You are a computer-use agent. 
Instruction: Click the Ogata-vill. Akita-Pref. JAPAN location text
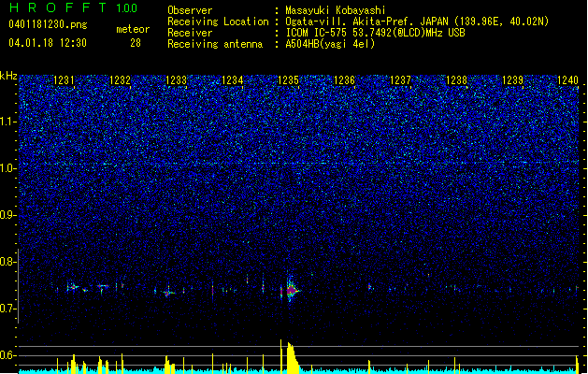(417, 22)
